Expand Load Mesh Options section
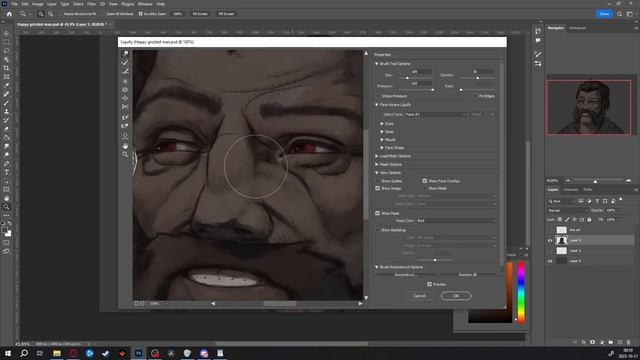 (377, 156)
